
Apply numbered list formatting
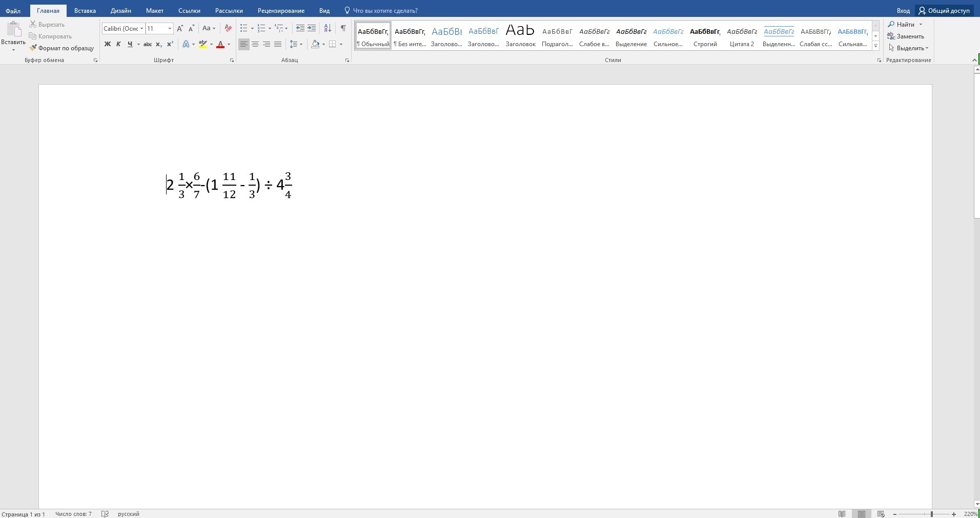point(261,28)
